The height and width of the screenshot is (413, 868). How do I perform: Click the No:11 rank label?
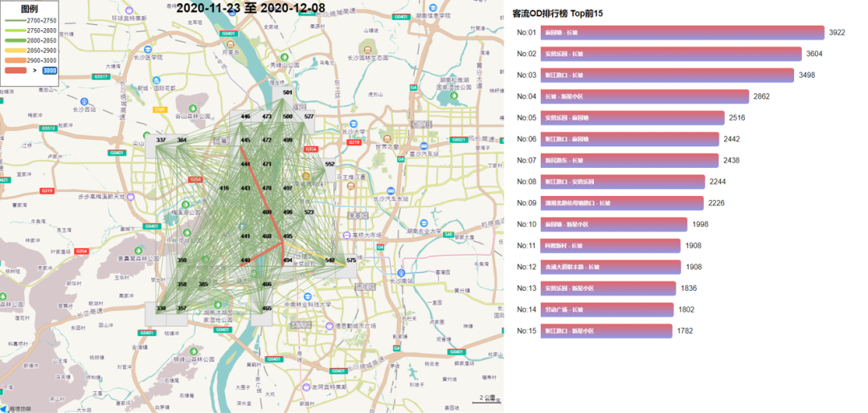pos(526,245)
